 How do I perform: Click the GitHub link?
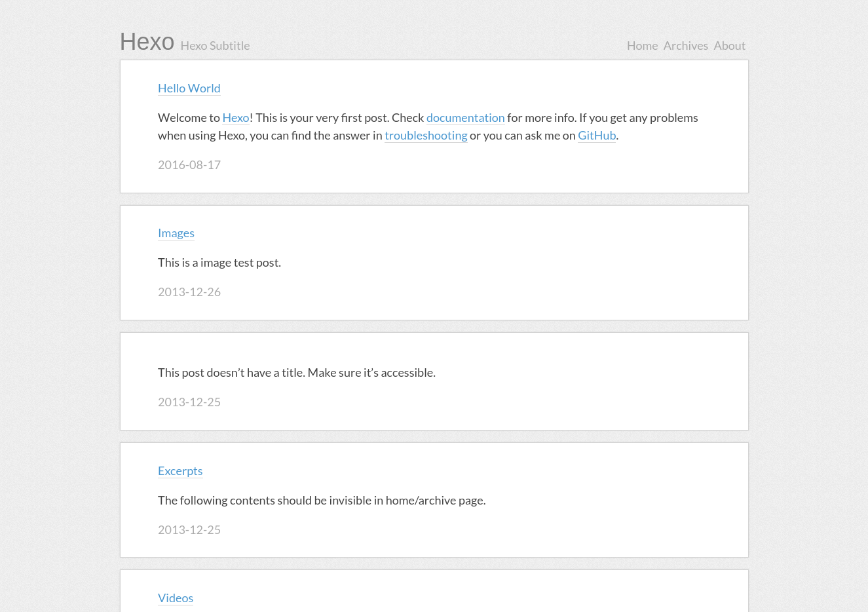596,136
